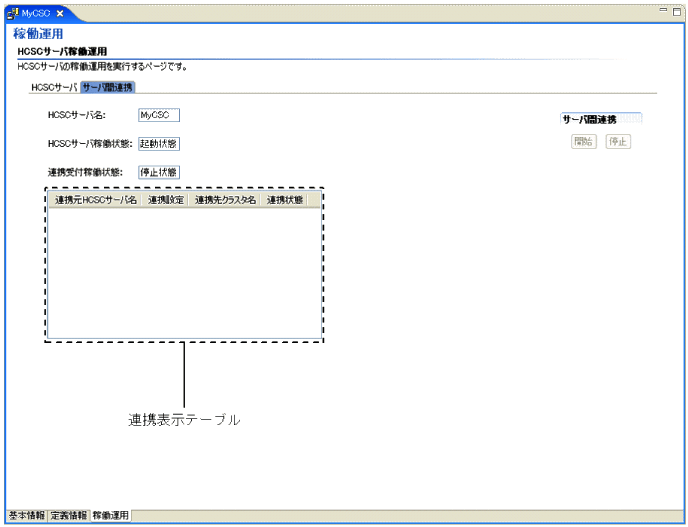
Task: Click the HCSCサーバ名 field showing MyCSC
Action: pos(159,115)
